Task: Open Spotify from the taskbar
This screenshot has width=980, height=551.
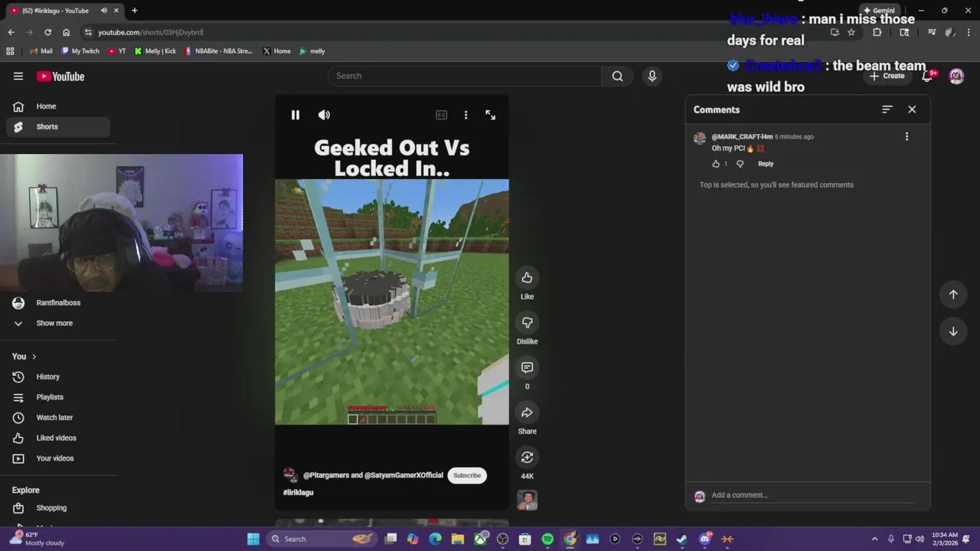Action: [547, 539]
